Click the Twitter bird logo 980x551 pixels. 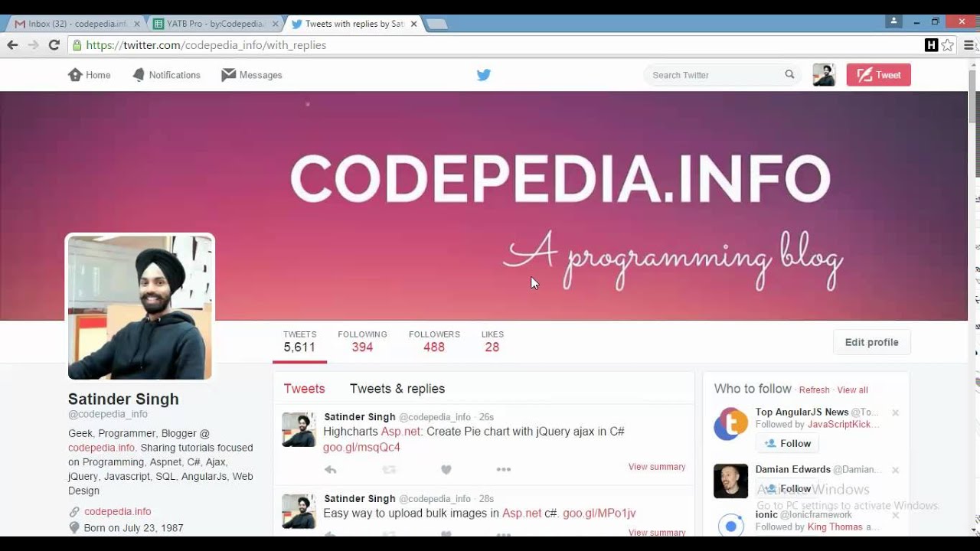(484, 75)
